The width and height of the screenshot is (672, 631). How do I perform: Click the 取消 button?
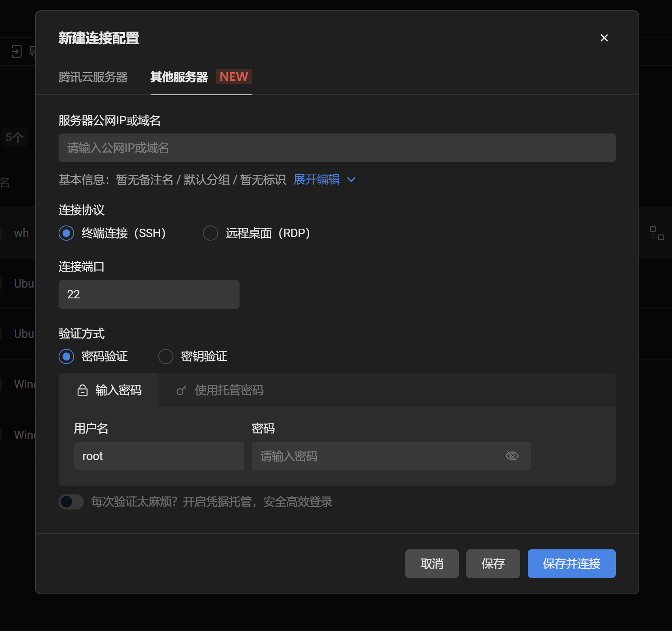coord(432,564)
